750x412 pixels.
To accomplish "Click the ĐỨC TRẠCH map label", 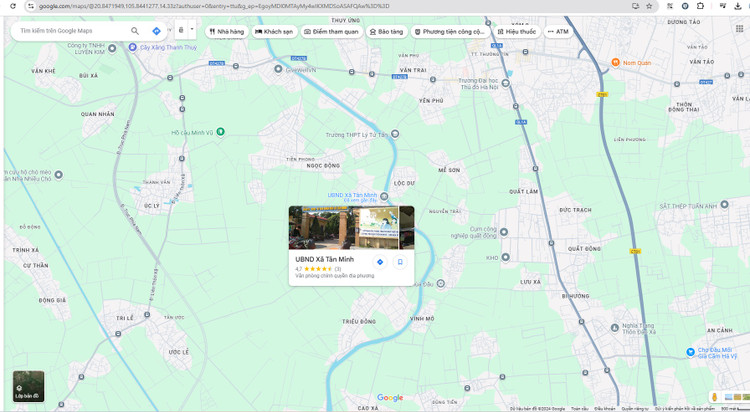I will coord(575,210).
